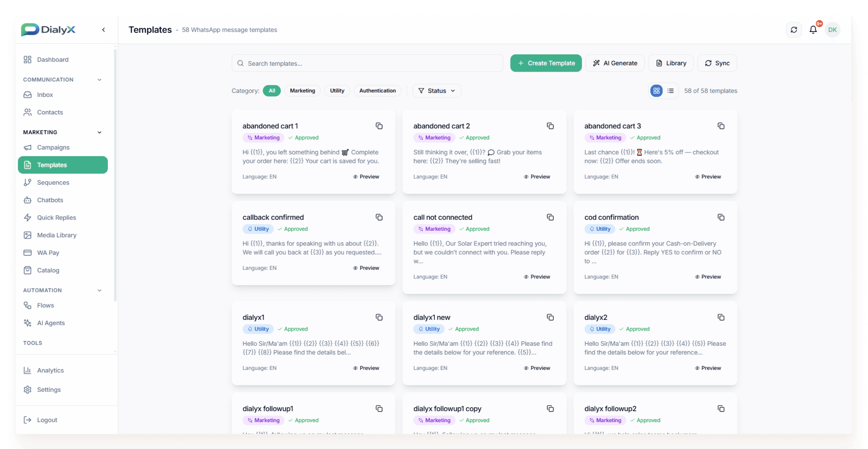Copy the abandoned cart 2 template
Image resolution: width=868 pixels, height=449 pixels.
point(550,126)
